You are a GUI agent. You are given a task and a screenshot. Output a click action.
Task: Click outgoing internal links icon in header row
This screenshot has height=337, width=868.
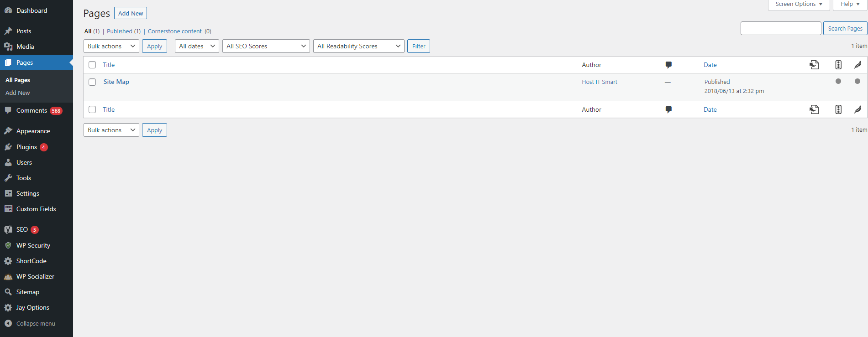(814, 65)
